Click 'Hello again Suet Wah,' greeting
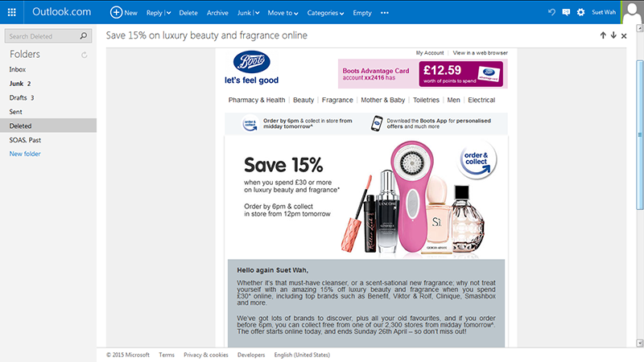644x362 pixels. click(272, 270)
